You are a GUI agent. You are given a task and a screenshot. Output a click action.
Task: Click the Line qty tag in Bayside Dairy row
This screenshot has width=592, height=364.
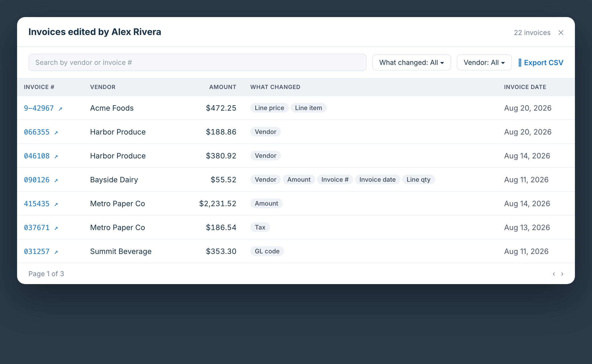(x=418, y=179)
